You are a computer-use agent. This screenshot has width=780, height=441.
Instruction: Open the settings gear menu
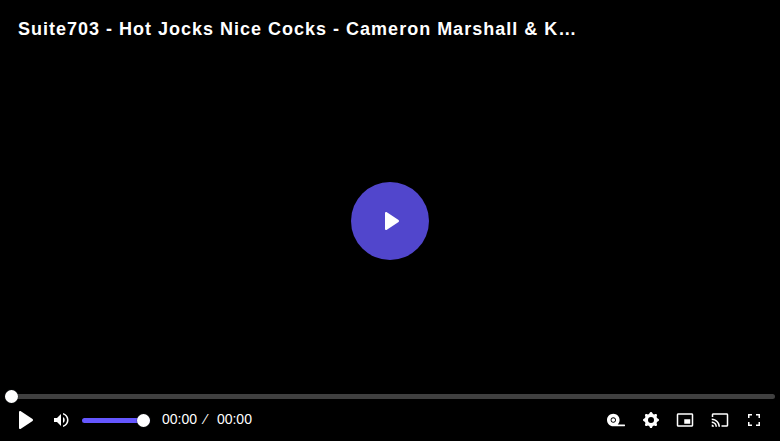[x=651, y=420]
